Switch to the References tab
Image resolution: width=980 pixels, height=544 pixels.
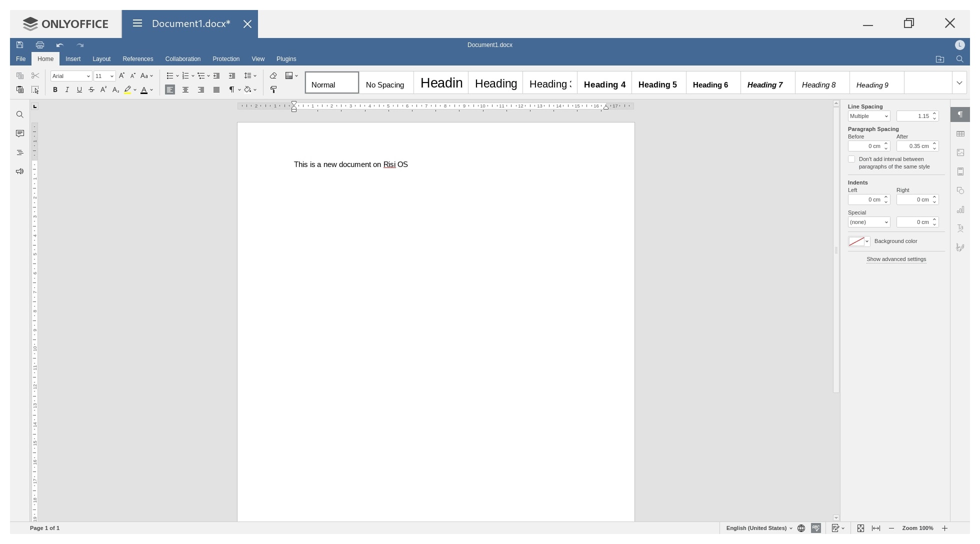(x=138, y=59)
